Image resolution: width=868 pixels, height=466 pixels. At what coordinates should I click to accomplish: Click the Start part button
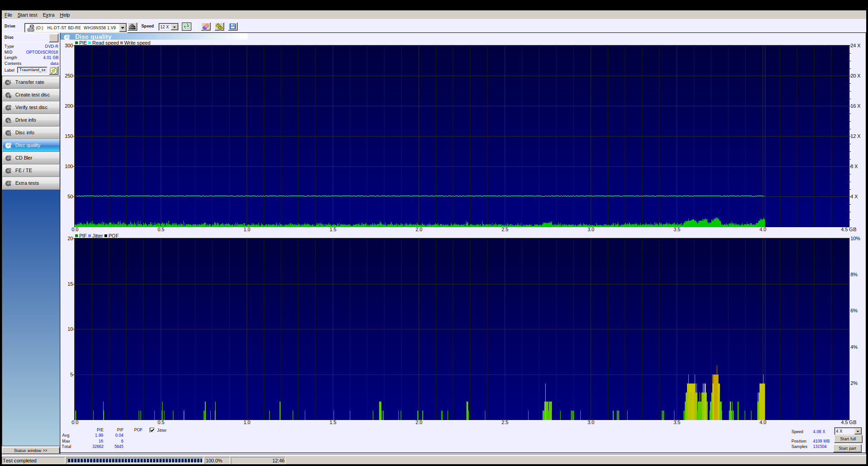point(848,448)
